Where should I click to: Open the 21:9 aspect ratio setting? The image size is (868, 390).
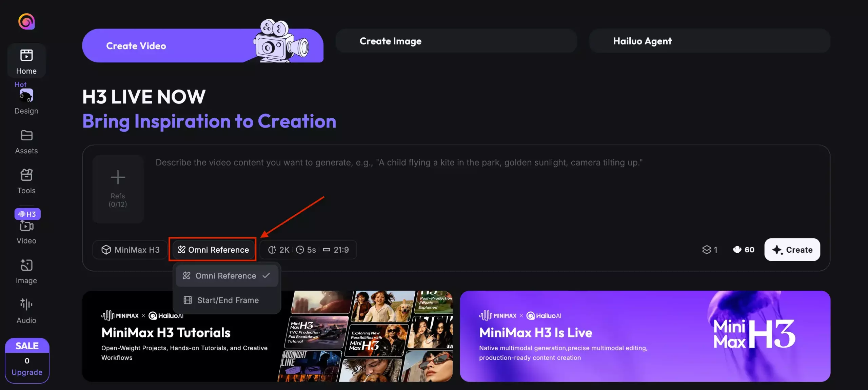[x=336, y=250]
